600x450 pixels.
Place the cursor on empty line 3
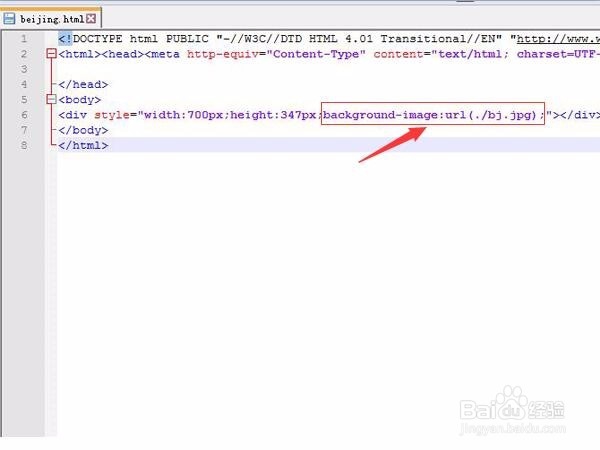pos(328,69)
